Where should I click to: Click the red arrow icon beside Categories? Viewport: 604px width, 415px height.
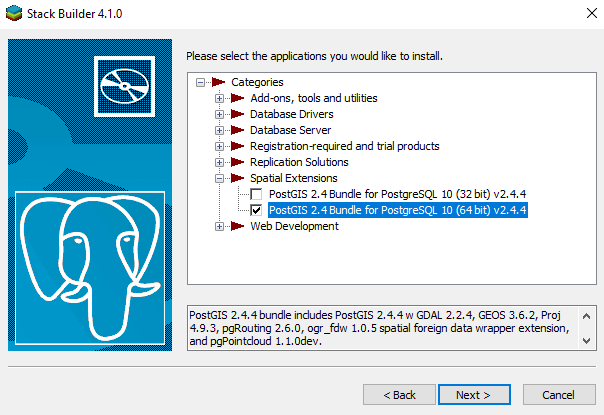tap(219, 82)
